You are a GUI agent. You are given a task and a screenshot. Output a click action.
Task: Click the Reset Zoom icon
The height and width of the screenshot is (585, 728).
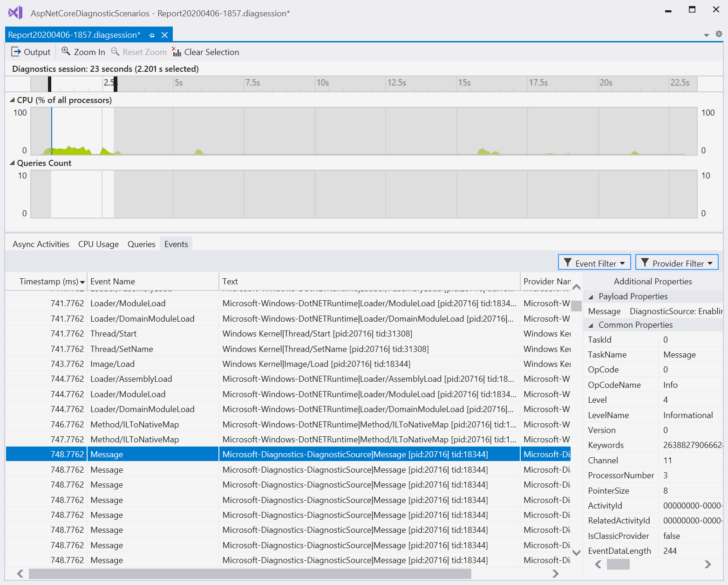tap(116, 52)
